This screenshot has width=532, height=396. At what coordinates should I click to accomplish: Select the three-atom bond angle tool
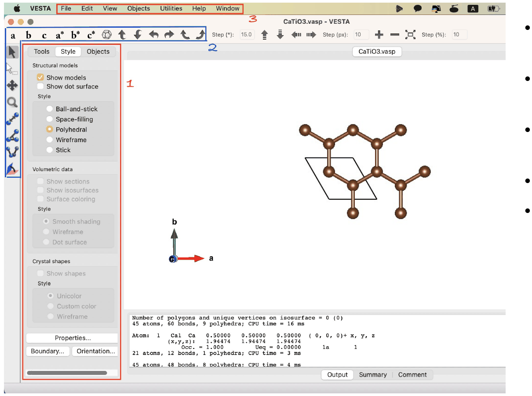coord(12,136)
